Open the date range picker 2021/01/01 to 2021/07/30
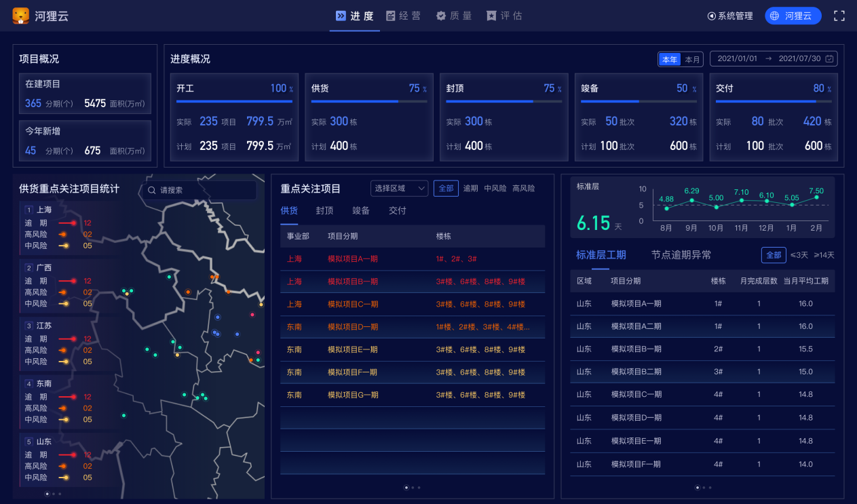The height and width of the screenshot is (504, 857). (x=774, y=59)
